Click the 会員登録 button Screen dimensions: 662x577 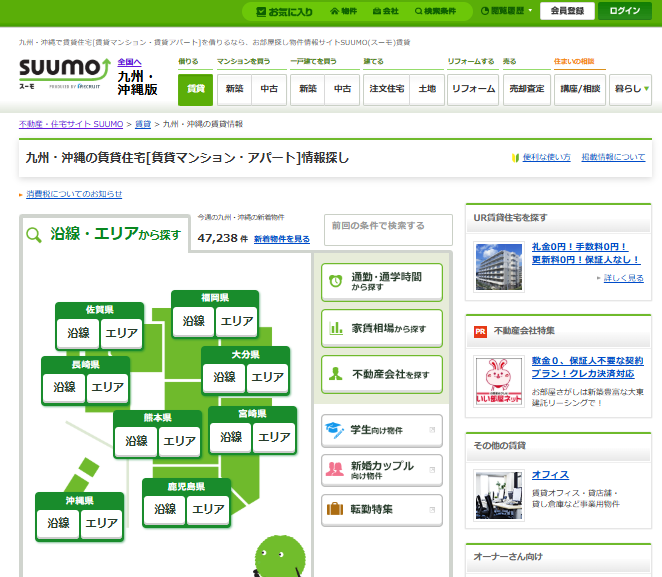567,11
